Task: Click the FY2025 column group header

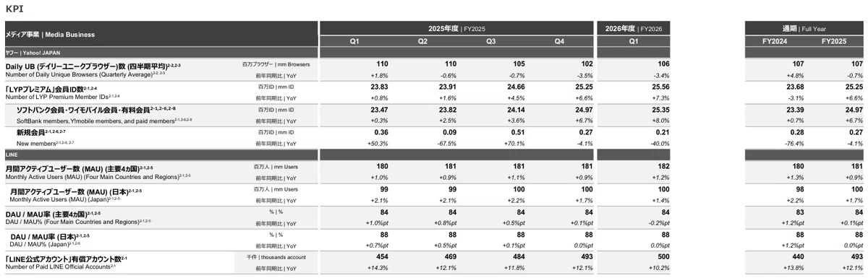Action: (x=456, y=28)
